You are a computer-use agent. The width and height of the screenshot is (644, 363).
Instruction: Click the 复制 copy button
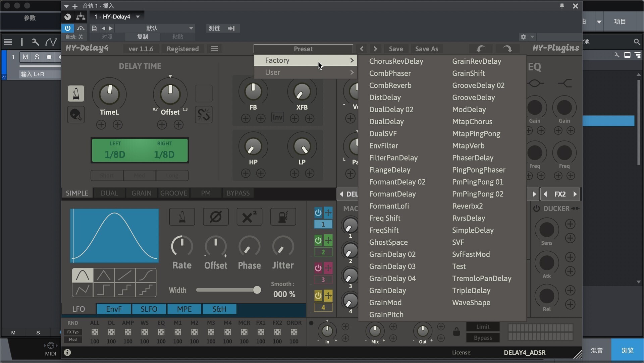pos(142,37)
